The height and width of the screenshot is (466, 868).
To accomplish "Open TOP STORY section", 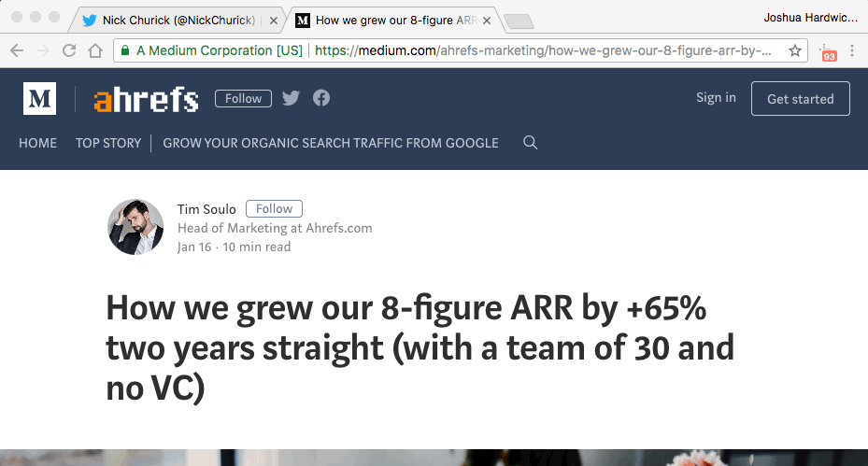I will tap(108, 143).
